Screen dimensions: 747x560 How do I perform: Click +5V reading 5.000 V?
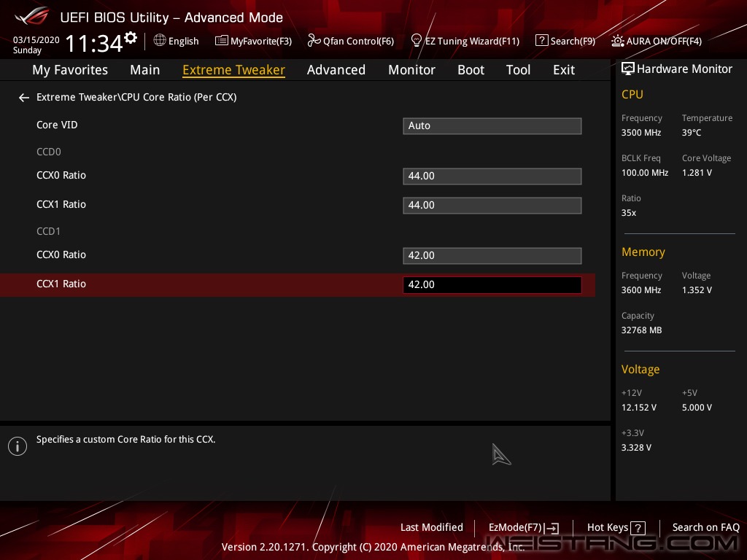[697, 408]
